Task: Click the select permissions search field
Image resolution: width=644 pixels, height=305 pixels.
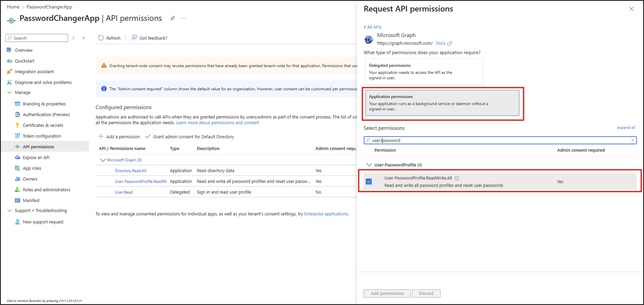Action: (500, 140)
